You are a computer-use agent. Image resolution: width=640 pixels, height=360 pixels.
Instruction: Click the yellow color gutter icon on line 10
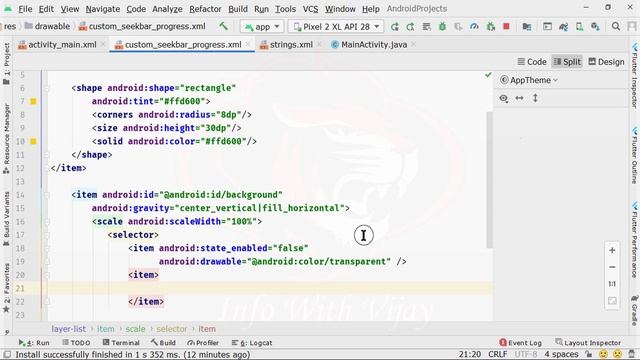tap(33, 141)
